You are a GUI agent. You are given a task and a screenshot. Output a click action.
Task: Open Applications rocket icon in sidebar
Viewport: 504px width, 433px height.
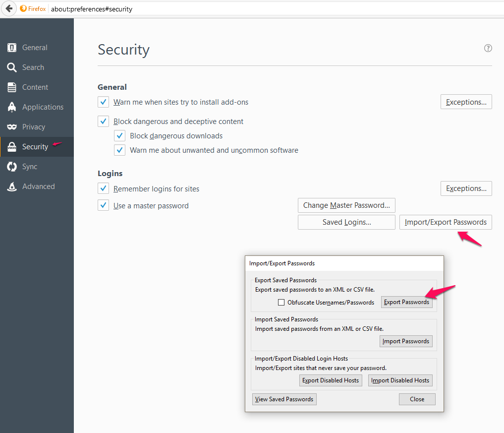point(12,107)
